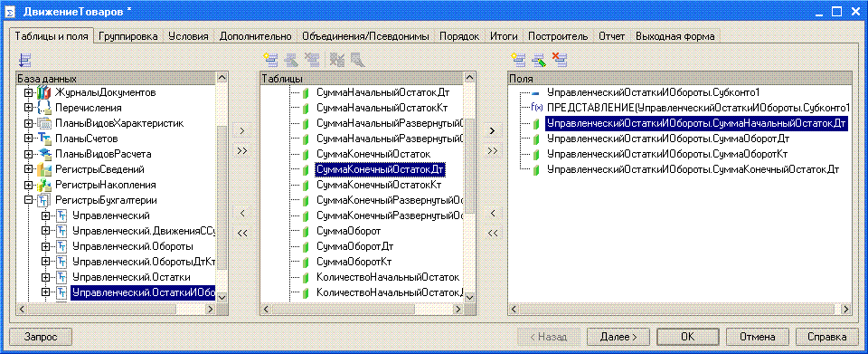
Task: Click the ПланыВидовРасчета icon
Action: pyautogui.click(x=44, y=153)
